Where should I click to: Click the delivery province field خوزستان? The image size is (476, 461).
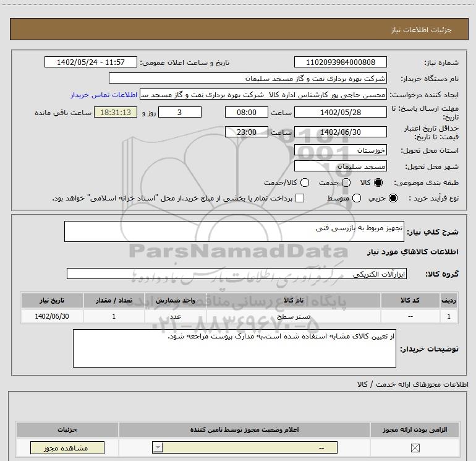tap(340, 150)
